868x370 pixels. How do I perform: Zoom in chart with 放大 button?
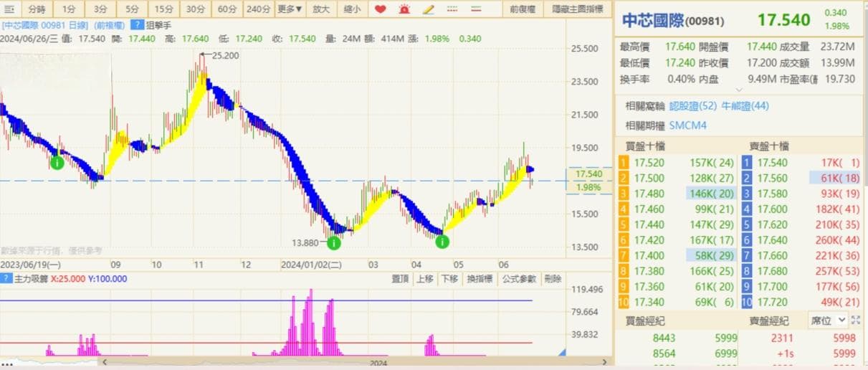[322, 9]
